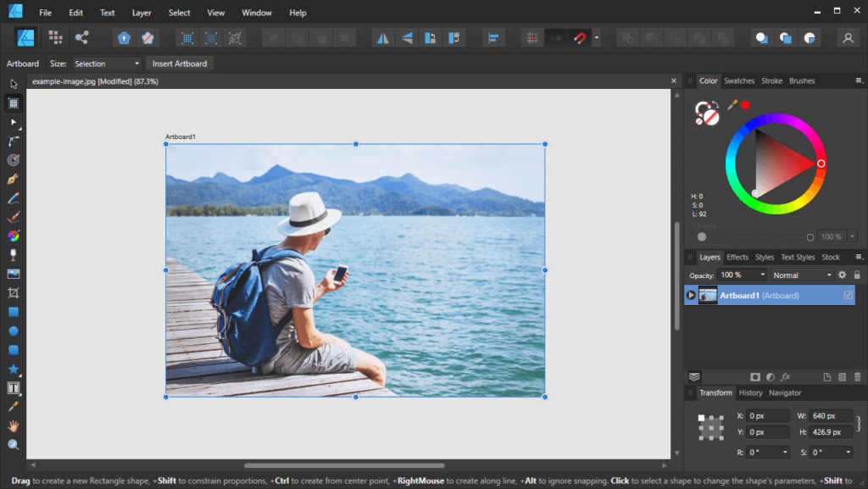Viewport: 868px width, 489px height.
Task: Select the Move tool
Action: pyautogui.click(x=13, y=83)
